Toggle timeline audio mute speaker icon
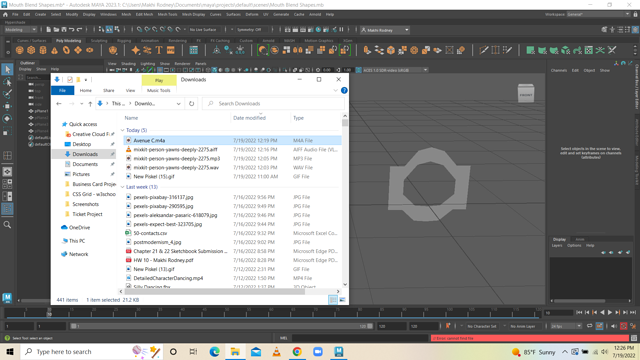 pos(614,326)
